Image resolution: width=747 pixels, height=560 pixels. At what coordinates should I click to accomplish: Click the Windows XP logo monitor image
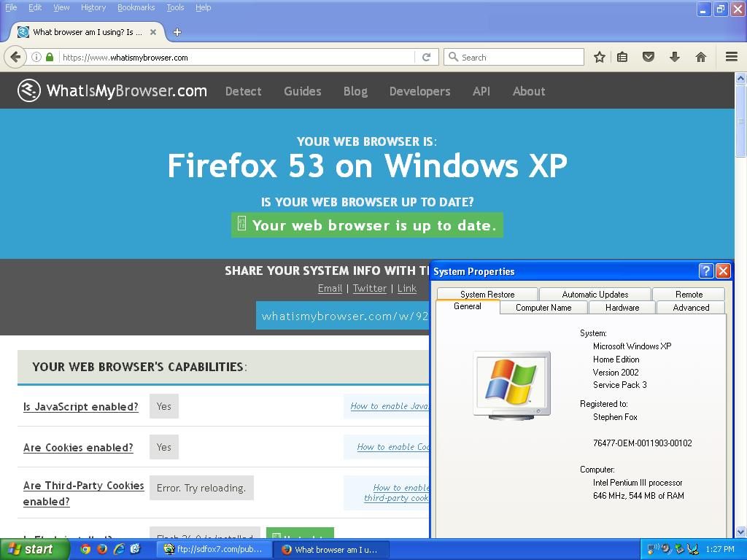[511, 386]
